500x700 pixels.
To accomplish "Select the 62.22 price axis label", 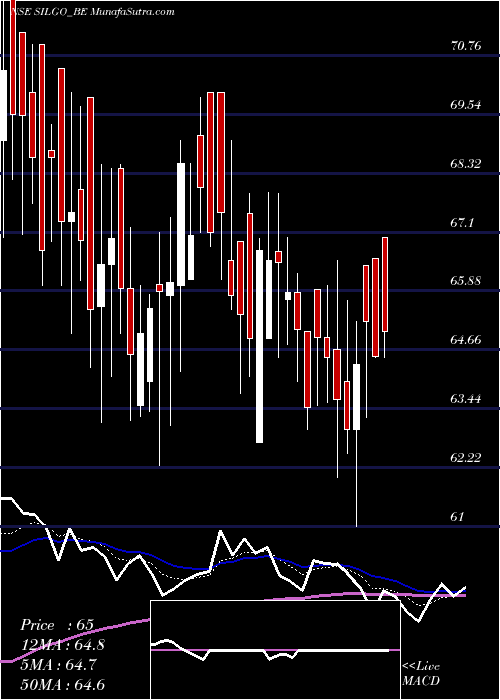I will (466, 458).
